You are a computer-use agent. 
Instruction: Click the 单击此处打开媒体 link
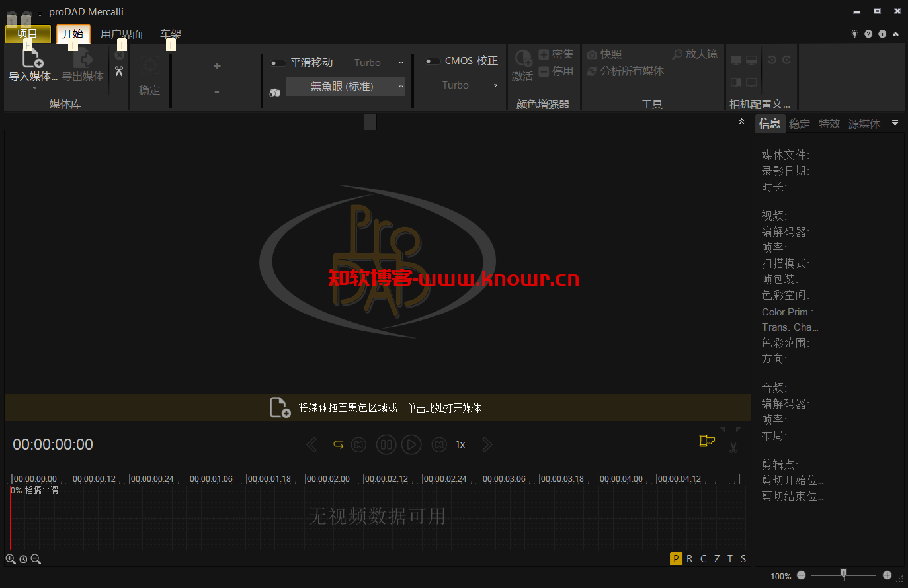coord(444,408)
